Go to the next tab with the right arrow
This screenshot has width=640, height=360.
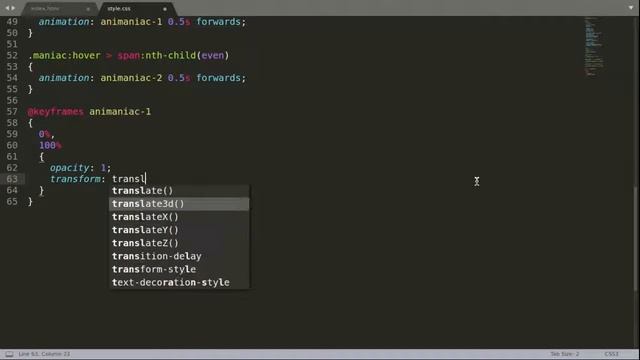point(13,8)
